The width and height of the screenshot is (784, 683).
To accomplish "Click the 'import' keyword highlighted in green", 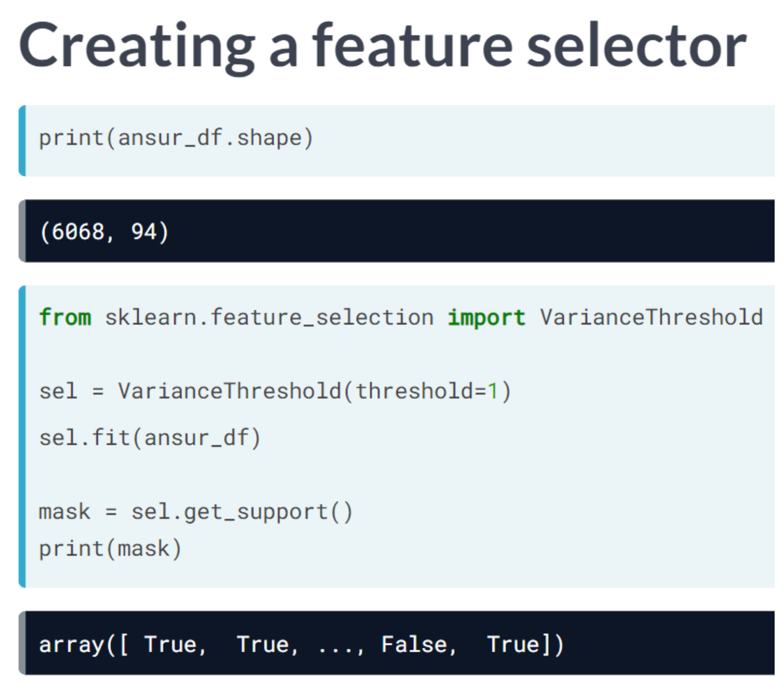I will pos(486,317).
